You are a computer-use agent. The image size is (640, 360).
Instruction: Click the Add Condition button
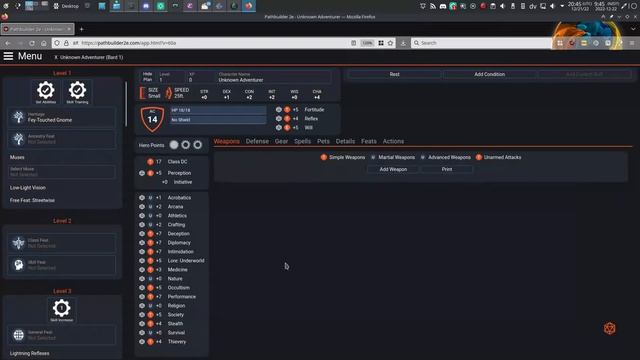click(489, 74)
